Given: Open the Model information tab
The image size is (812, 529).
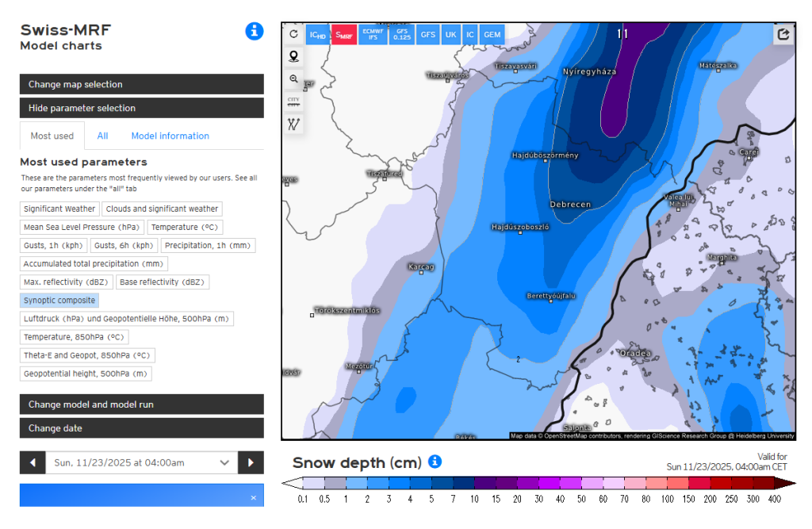Looking at the screenshot, I should [x=170, y=136].
